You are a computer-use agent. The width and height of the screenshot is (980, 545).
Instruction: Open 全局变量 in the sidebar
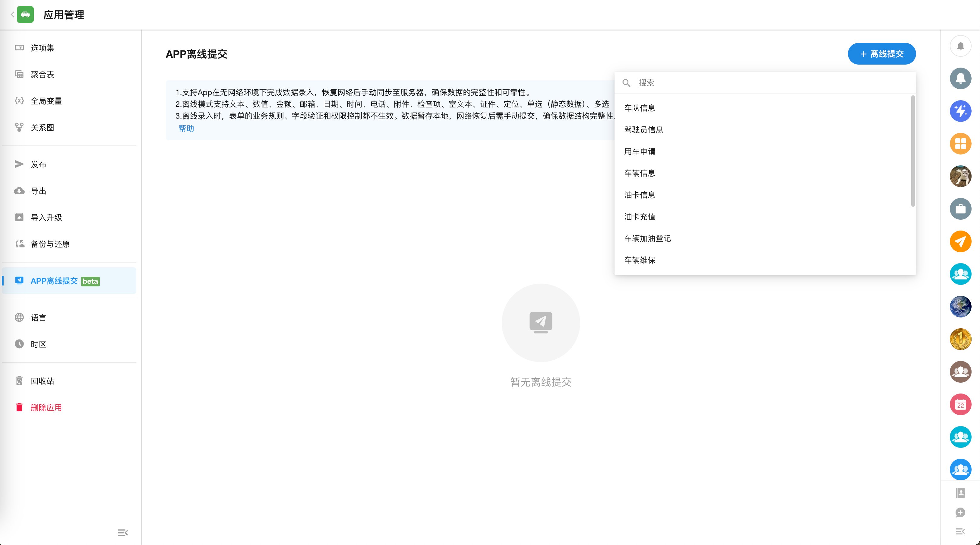pyautogui.click(x=69, y=101)
